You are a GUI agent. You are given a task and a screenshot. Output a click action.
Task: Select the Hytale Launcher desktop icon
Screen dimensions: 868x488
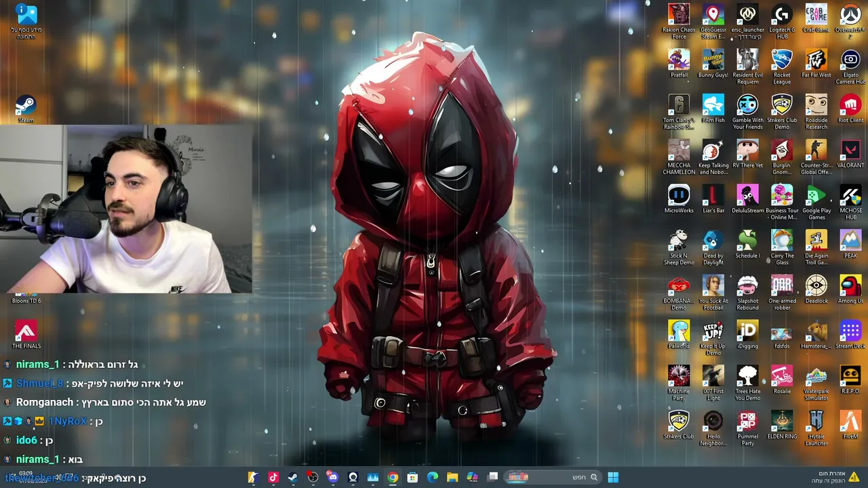pyautogui.click(x=816, y=429)
